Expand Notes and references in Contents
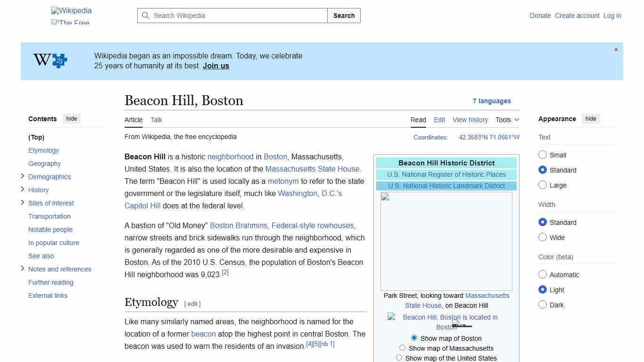The image size is (644, 362). (x=22, y=268)
